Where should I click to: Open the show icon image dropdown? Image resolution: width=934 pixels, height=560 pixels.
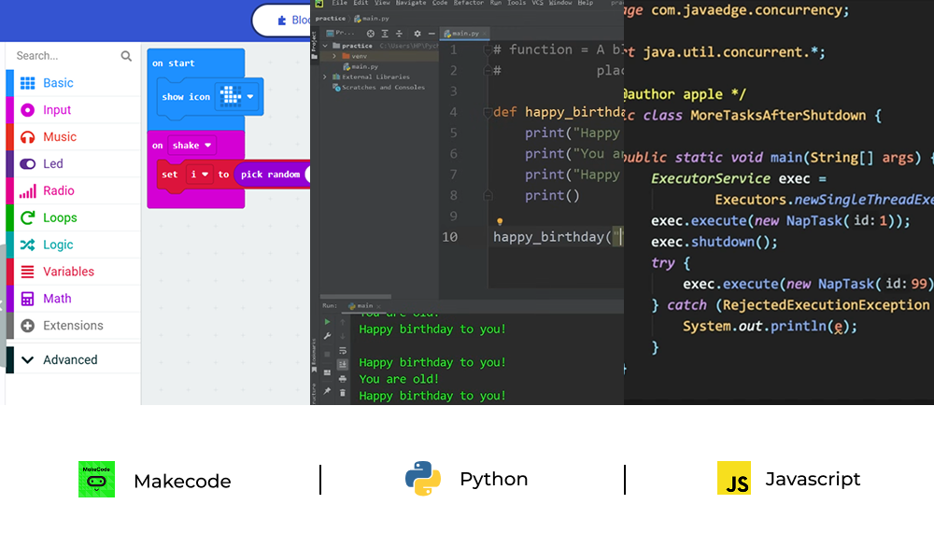250,96
